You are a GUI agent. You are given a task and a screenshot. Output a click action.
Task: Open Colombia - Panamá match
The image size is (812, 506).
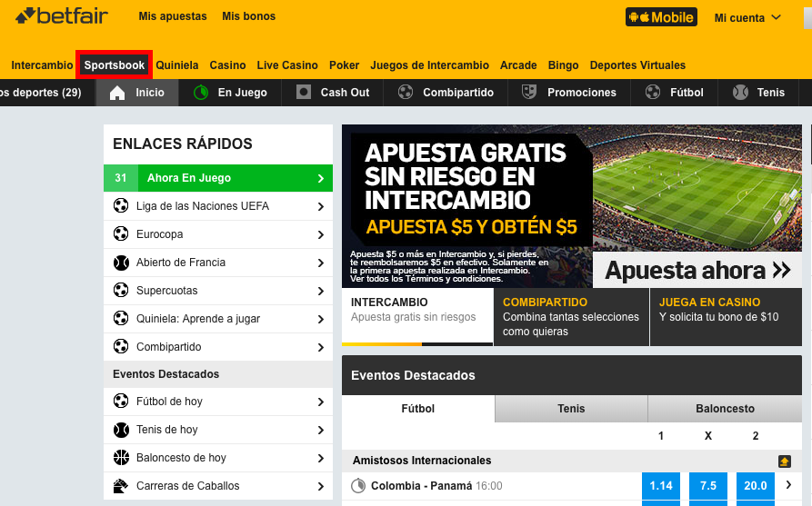point(422,486)
